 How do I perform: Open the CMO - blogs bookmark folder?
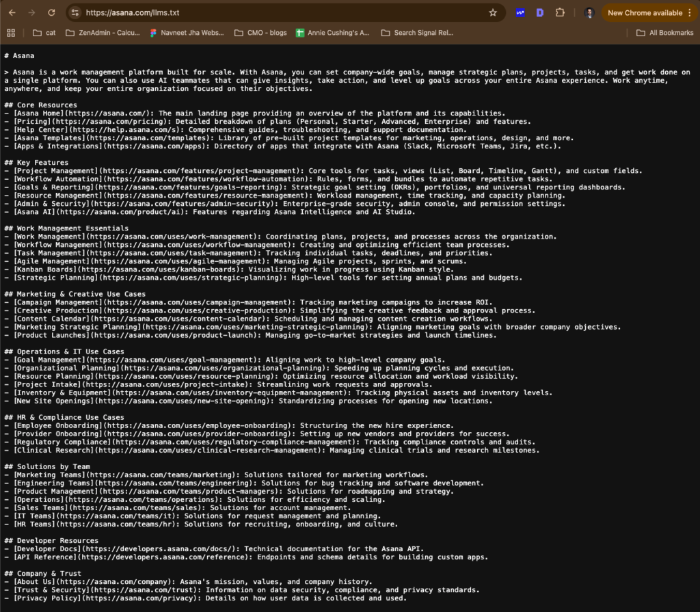[260, 33]
